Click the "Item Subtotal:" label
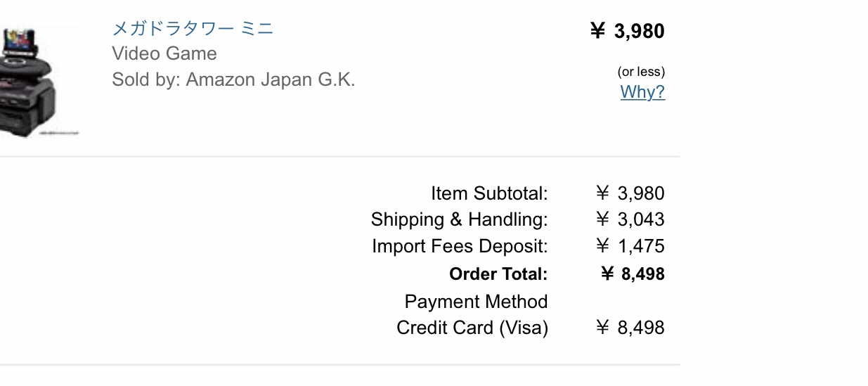 click(x=489, y=193)
